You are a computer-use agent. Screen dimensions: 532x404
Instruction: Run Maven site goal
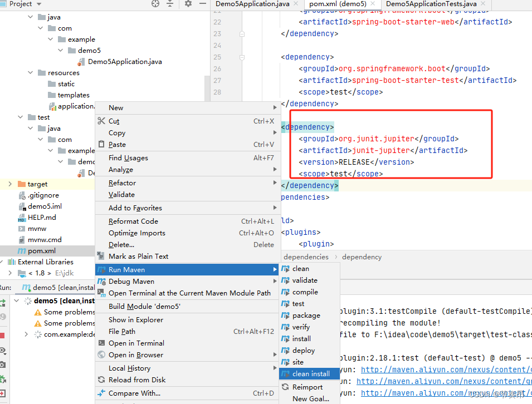[x=309, y=362]
